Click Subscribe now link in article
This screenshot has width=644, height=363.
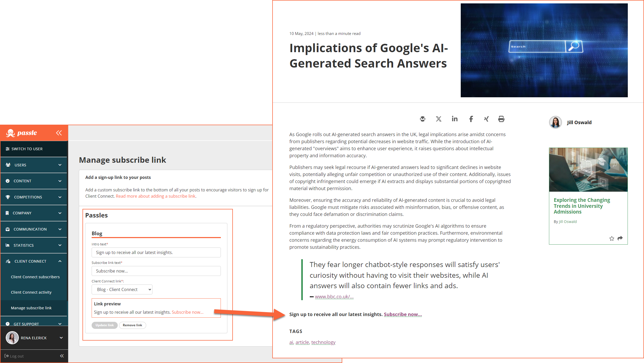click(x=403, y=314)
